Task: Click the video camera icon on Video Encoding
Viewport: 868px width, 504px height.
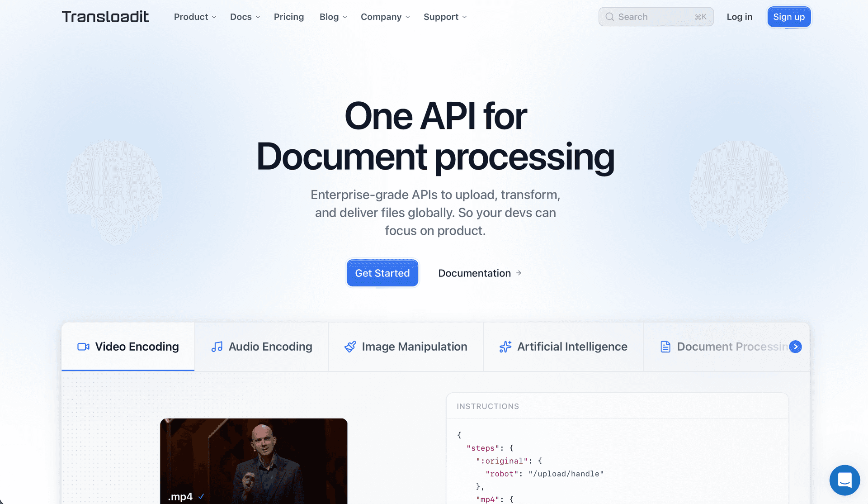Action: coord(83,347)
